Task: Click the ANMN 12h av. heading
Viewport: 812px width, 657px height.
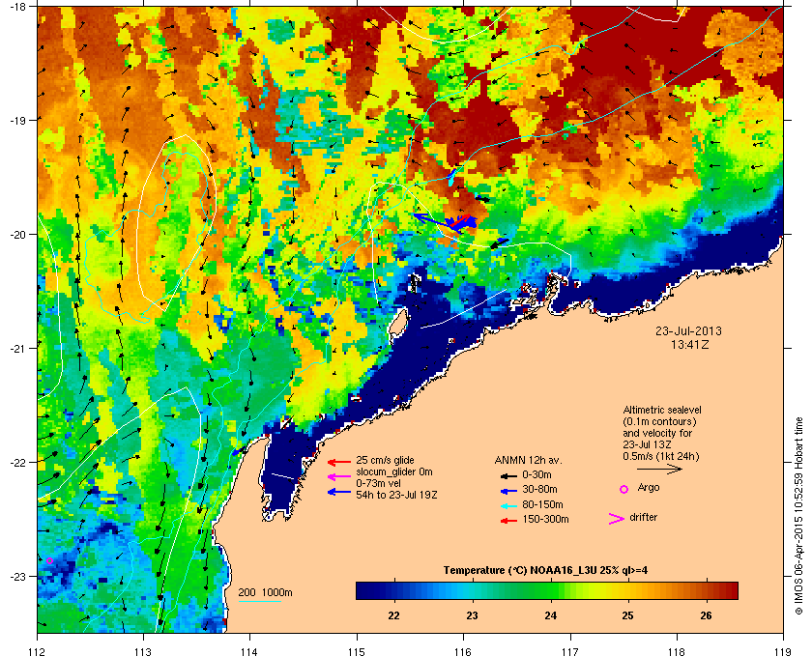Action: 528,460
